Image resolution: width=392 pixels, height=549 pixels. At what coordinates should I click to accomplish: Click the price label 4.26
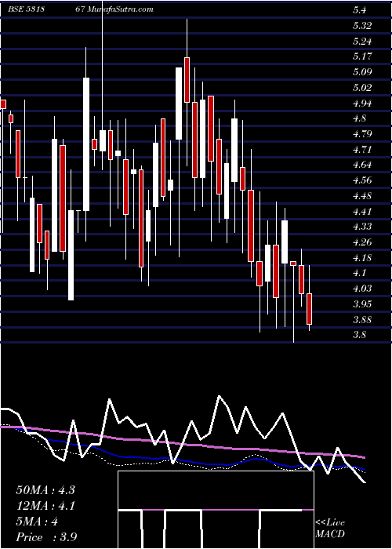click(362, 242)
